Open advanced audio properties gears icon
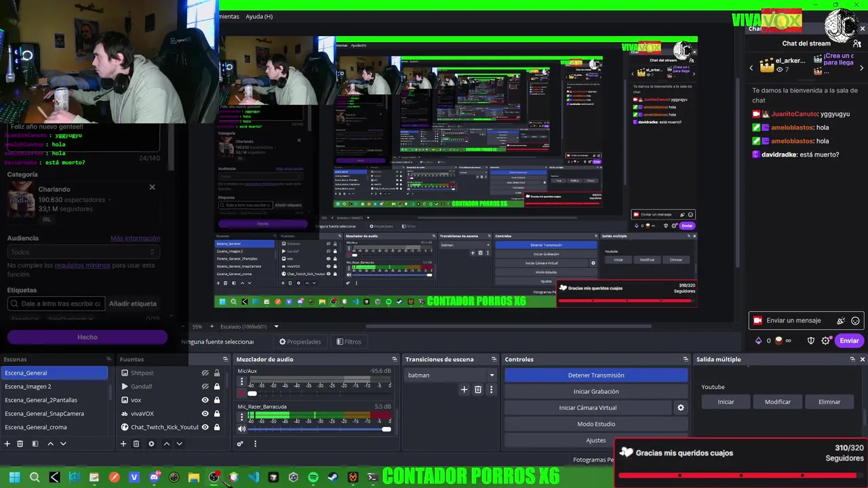Image resolution: width=868 pixels, height=488 pixels. (240, 444)
